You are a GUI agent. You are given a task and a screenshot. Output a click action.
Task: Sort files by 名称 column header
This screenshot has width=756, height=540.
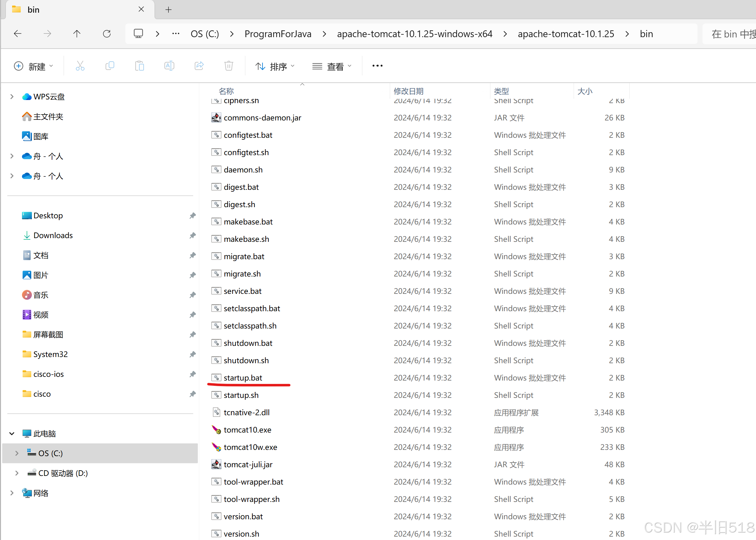click(x=226, y=91)
